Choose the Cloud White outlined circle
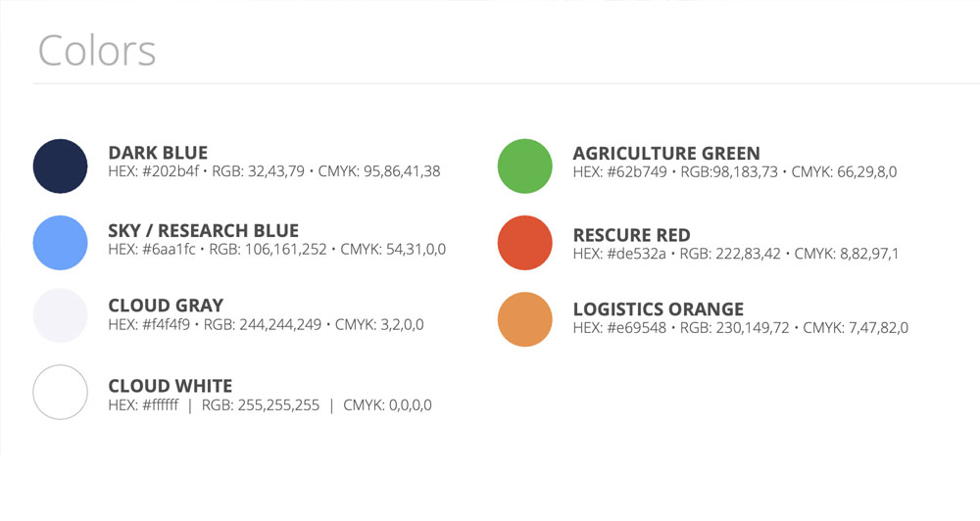 (x=61, y=392)
